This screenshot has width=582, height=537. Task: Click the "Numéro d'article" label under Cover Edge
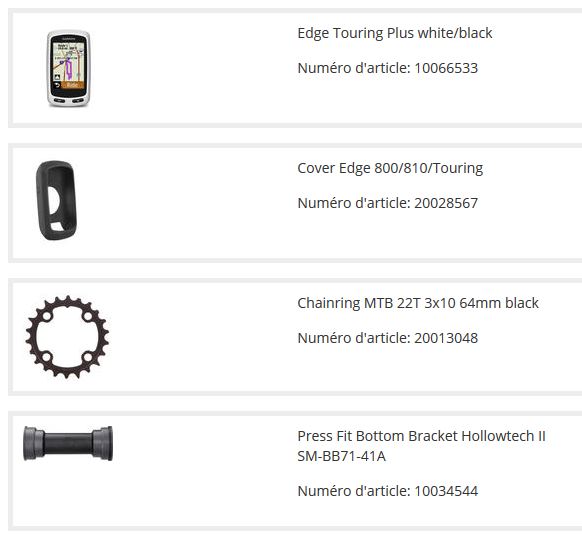354,203
